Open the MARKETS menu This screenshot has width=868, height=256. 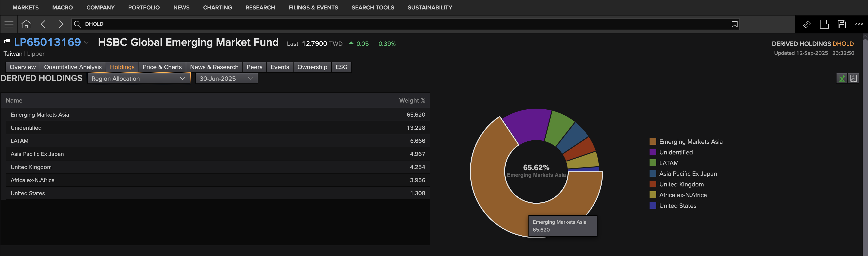click(x=26, y=8)
